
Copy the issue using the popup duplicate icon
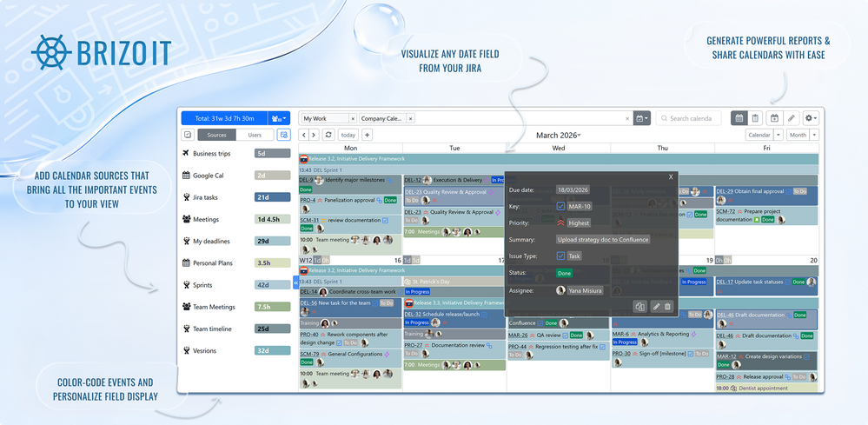[x=640, y=306]
